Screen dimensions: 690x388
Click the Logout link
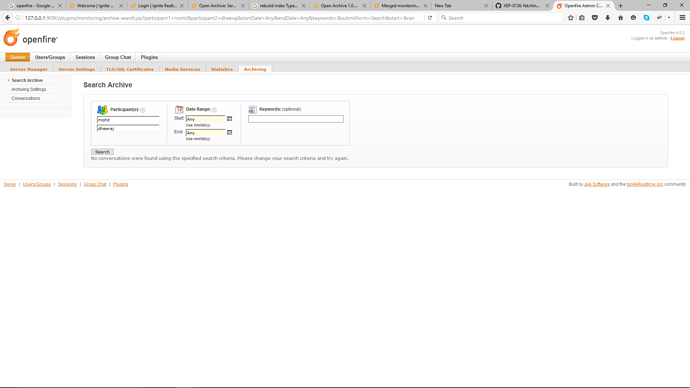click(677, 38)
